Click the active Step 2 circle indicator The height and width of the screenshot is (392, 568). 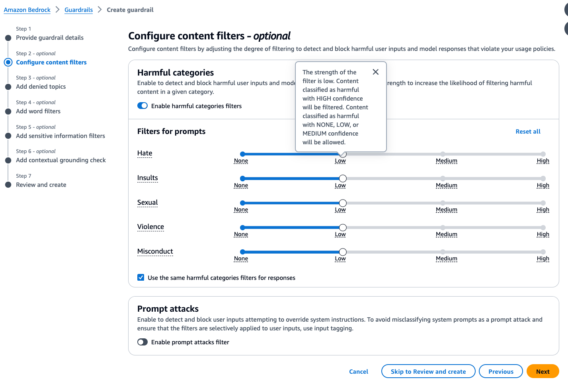(x=8, y=62)
